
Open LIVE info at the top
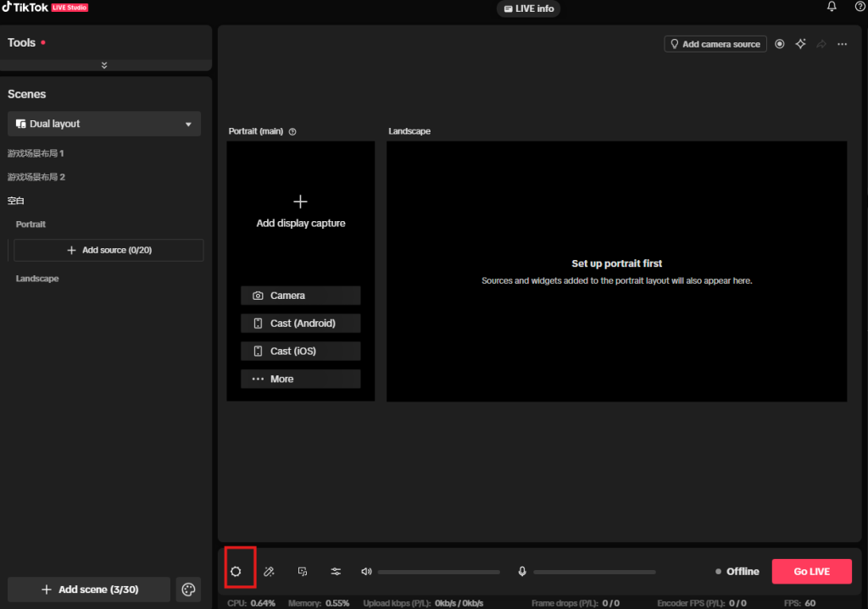point(529,8)
